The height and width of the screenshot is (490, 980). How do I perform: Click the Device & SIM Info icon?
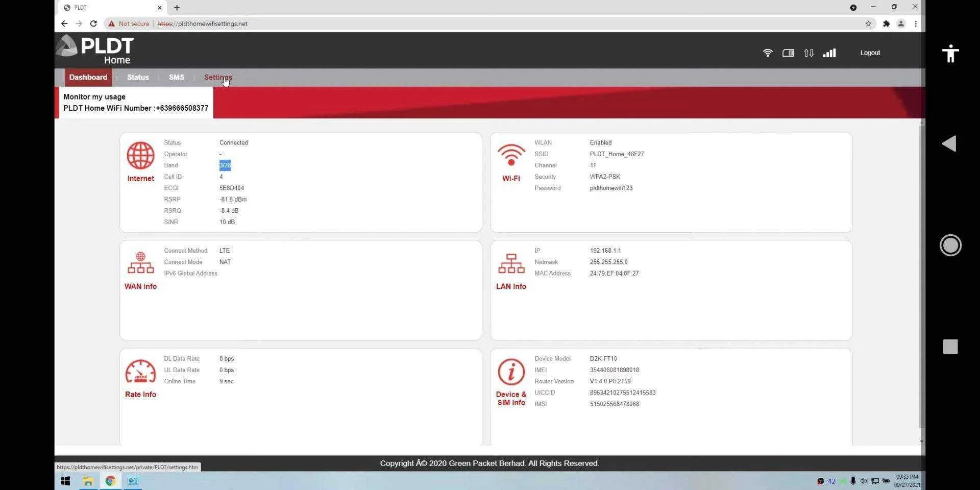click(x=511, y=372)
